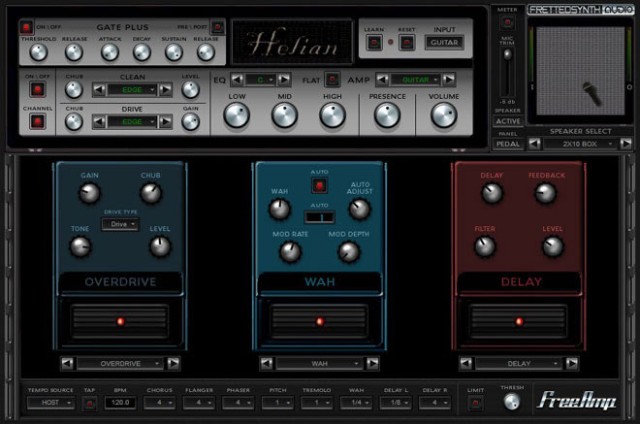The image size is (640, 424).
Task: Click the ACTIVE speaker button
Action: 508,121
